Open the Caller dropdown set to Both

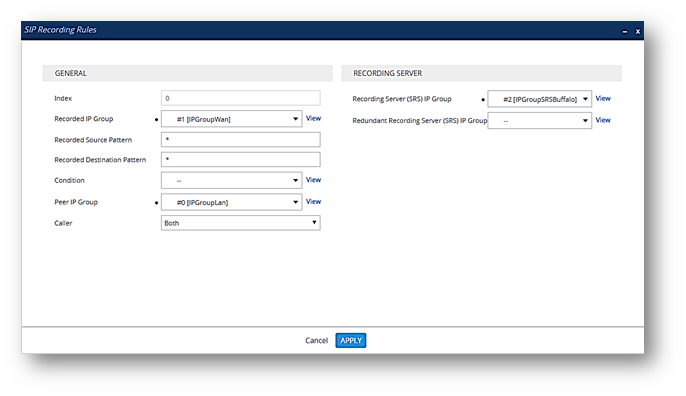(241, 223)
